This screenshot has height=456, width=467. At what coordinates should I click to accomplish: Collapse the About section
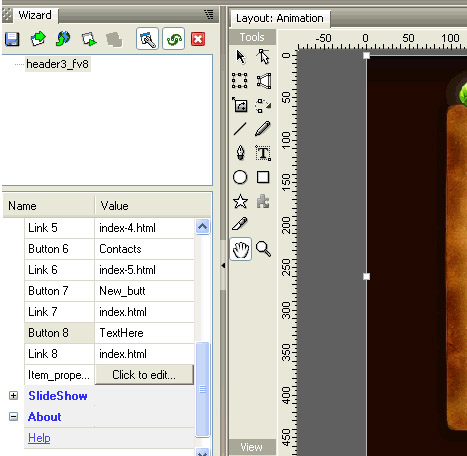(13, 417)
